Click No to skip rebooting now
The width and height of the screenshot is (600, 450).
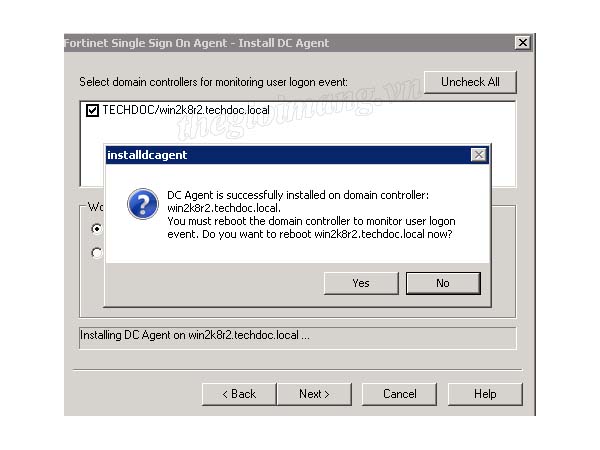(443, 283)
